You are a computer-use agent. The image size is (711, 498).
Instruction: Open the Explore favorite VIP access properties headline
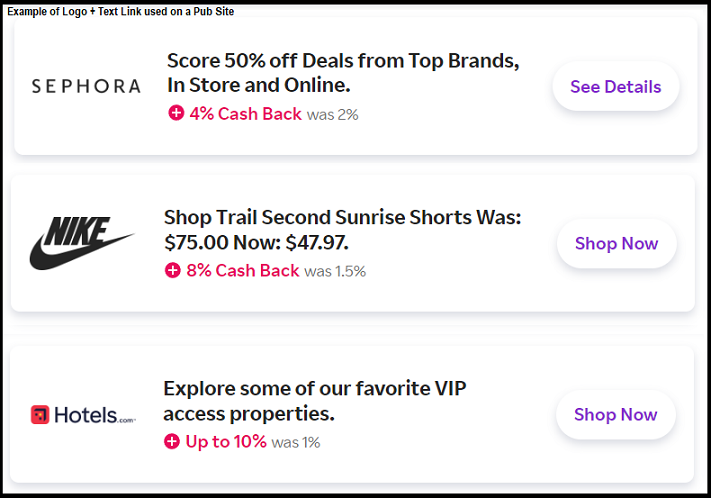click(x=314, y=400)
